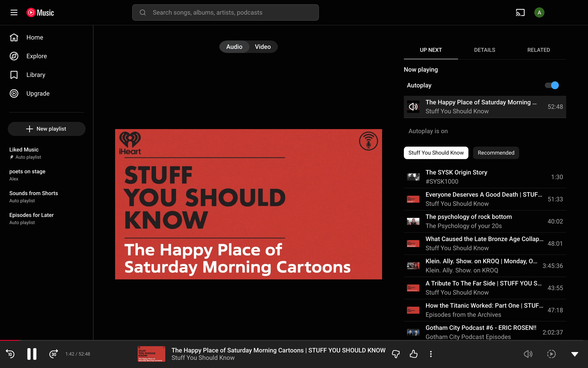Open Upgrade in sidebar
Image resolution: width=588 pixels, height=368 pixels.
click(47, 94)
